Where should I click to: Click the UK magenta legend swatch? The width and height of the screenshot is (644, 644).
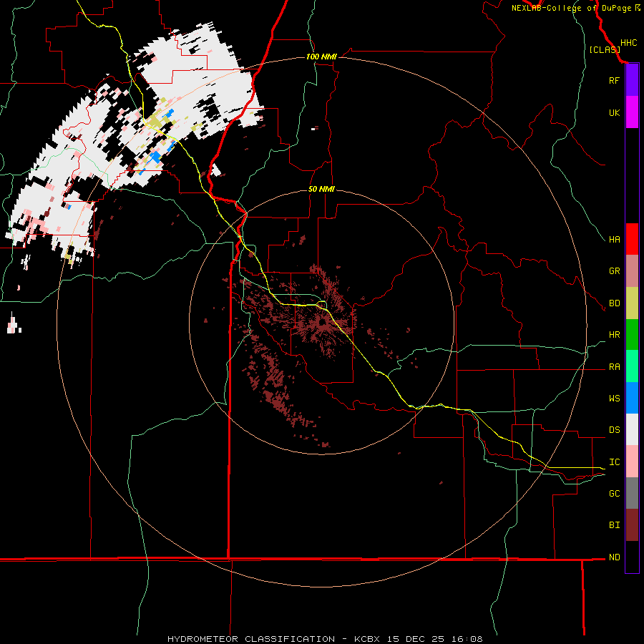[x=632, y=112]
